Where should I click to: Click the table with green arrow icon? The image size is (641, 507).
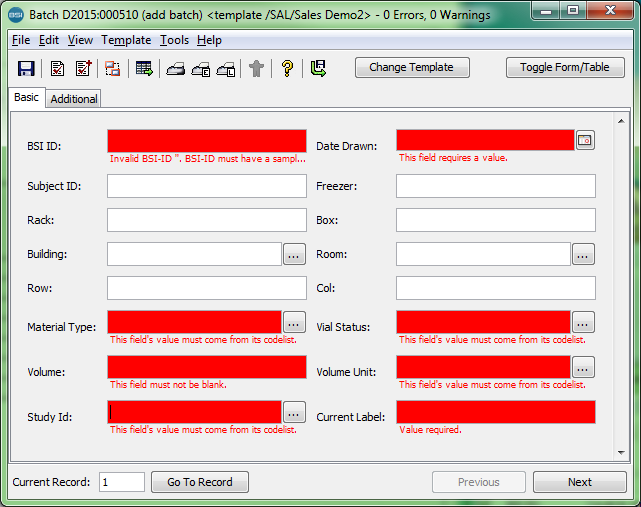(144, 68)
